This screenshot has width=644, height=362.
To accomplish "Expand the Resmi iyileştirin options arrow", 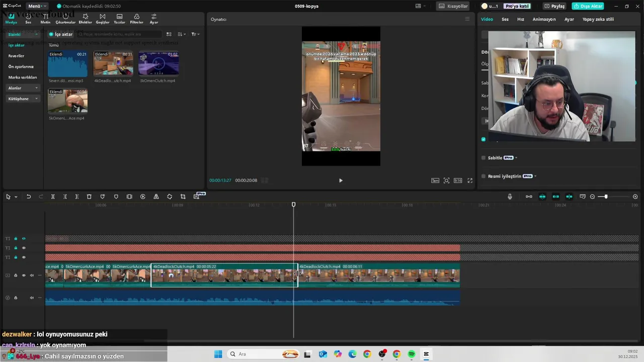I will 535,176.
